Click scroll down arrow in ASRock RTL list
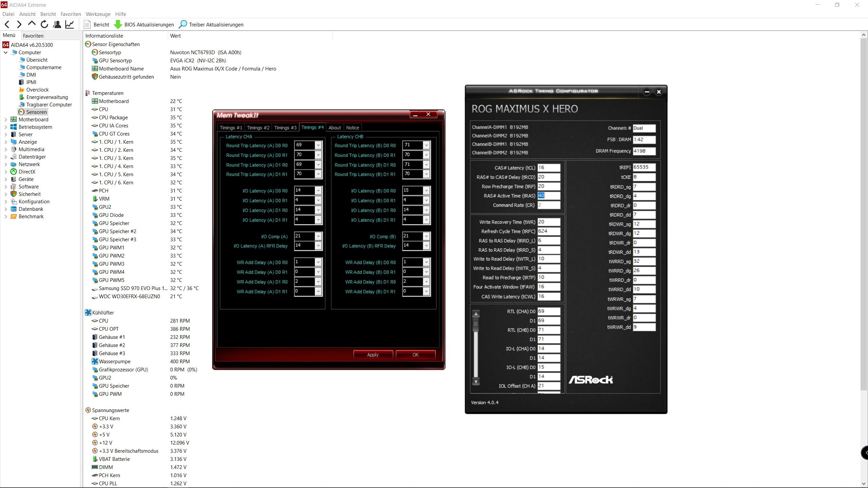The width and height of the screenshot is (868, 488). (476, 382)
